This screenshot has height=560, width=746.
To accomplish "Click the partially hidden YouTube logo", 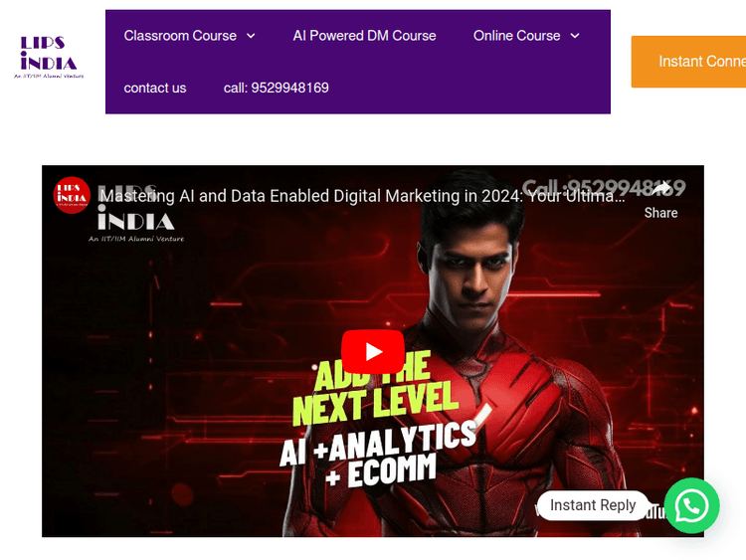I will point(656,512).
